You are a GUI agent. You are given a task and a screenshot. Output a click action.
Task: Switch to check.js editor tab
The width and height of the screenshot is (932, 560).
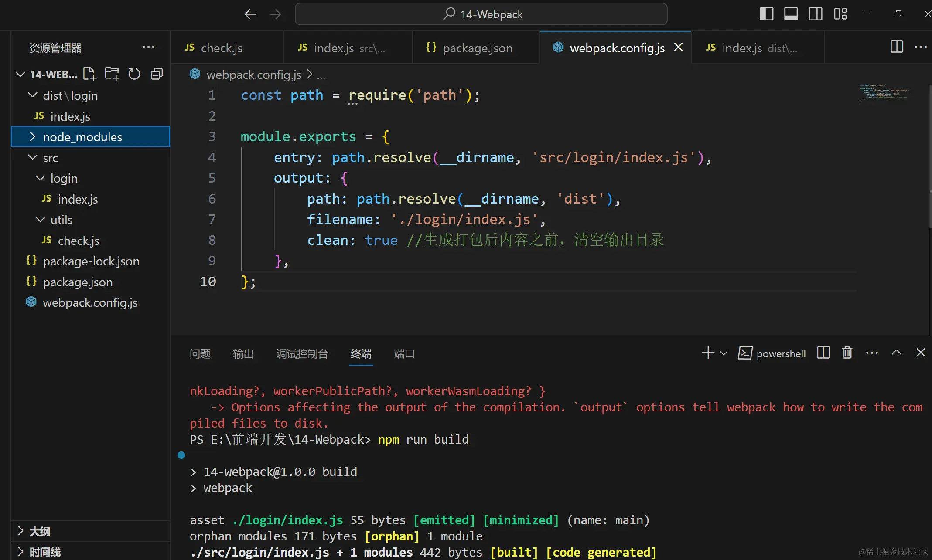point(227,48)
